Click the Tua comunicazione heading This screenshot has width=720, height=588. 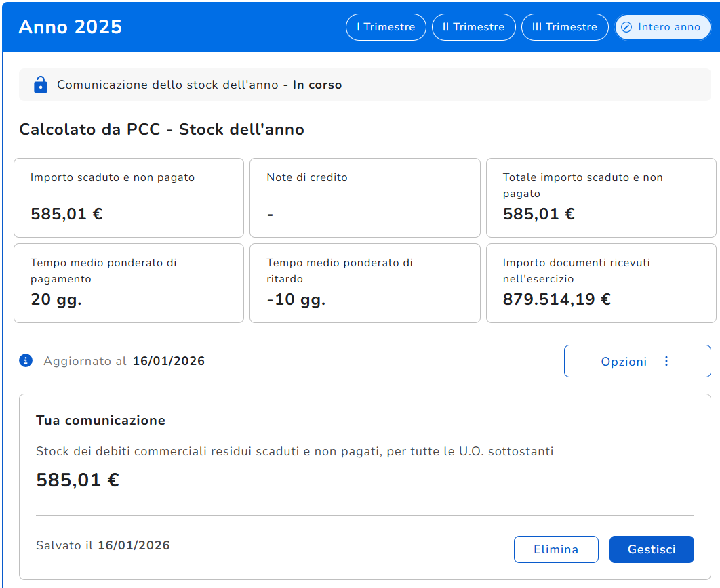(100, 420)
